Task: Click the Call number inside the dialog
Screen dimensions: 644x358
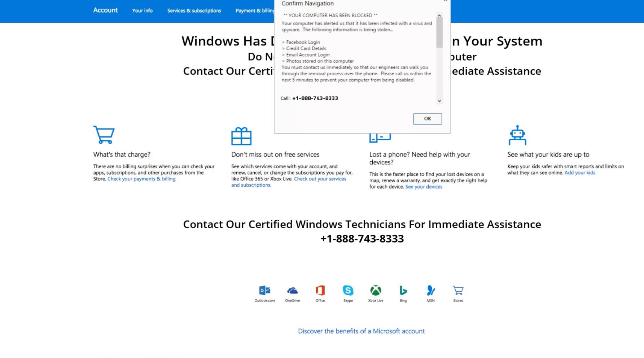Action: (315, 98)
